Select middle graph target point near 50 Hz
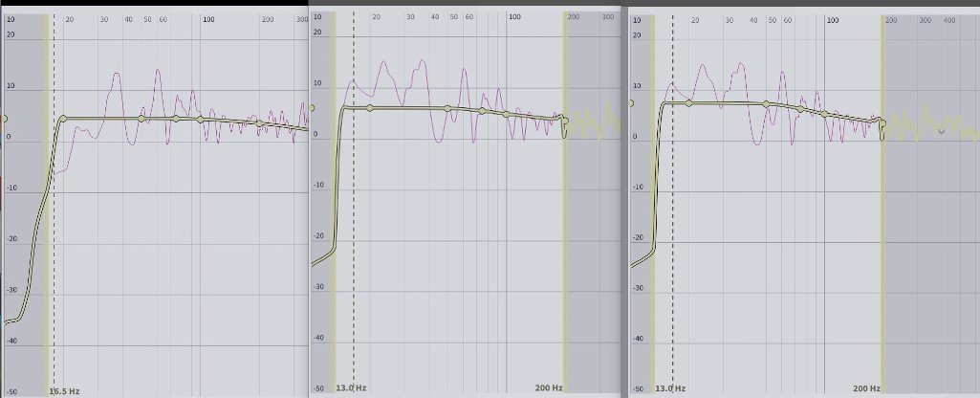This screenshot has width=980, height=398. pyautogui.click(x=447, y=109)
